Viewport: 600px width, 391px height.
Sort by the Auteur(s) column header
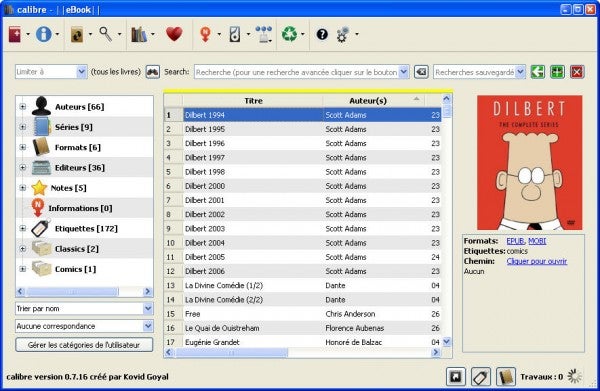[368, 101]
